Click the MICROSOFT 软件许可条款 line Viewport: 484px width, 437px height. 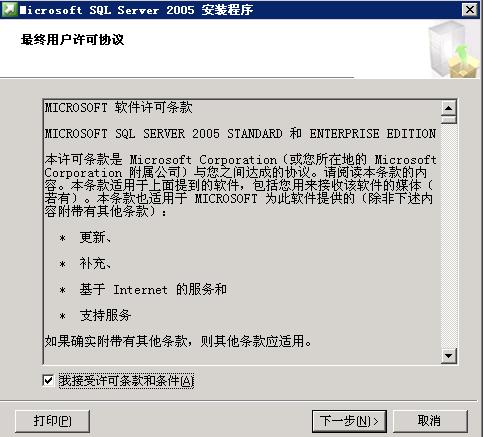(x=119, y=108)
